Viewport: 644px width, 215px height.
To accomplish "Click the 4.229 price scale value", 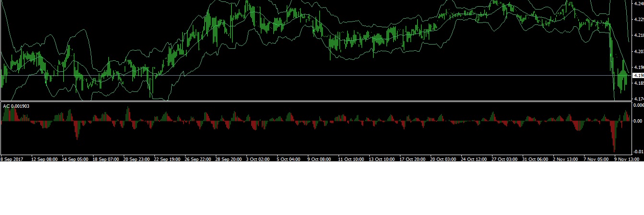I will click(639, 19).
